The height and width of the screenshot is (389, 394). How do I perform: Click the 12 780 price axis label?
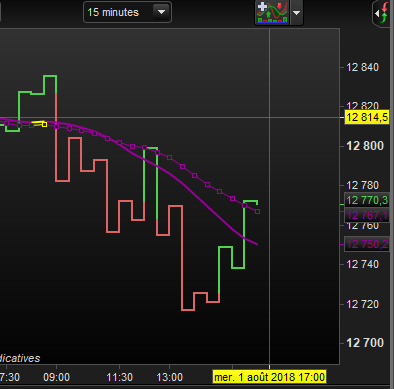(x=362, y=185)
